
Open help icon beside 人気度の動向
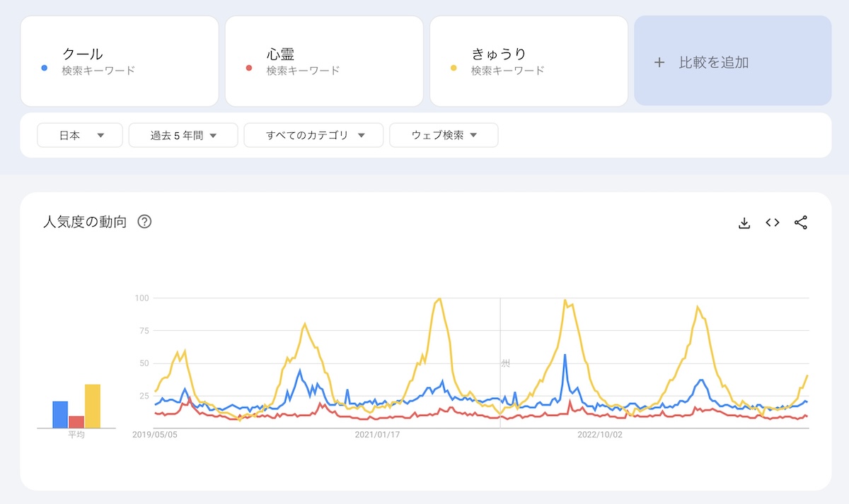[x=144, y=222]
